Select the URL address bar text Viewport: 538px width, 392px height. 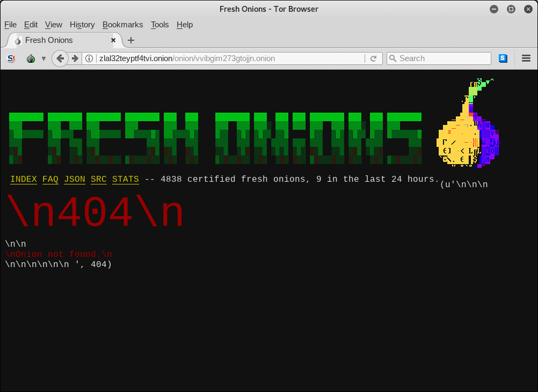point(226,58)
